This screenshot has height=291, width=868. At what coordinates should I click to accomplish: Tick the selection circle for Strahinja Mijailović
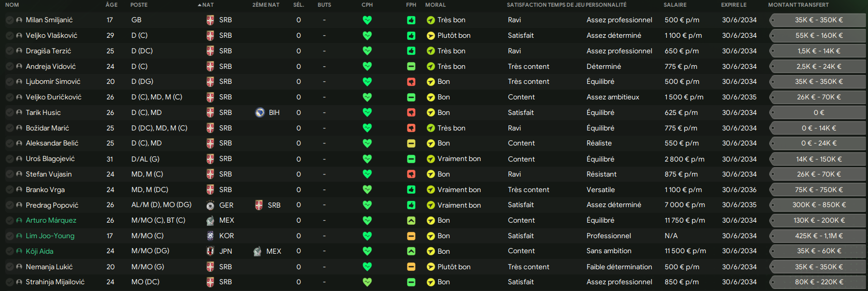coord(10,282)
